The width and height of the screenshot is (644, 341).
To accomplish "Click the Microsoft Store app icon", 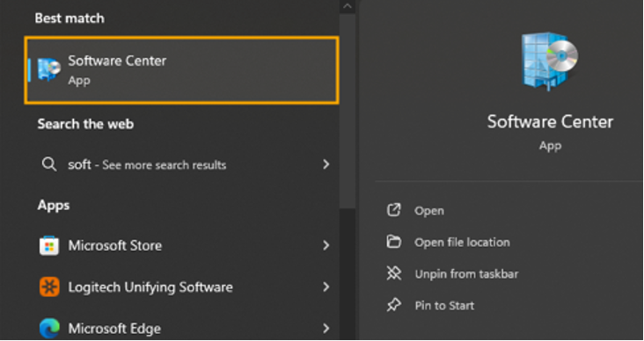I will 49,246.
